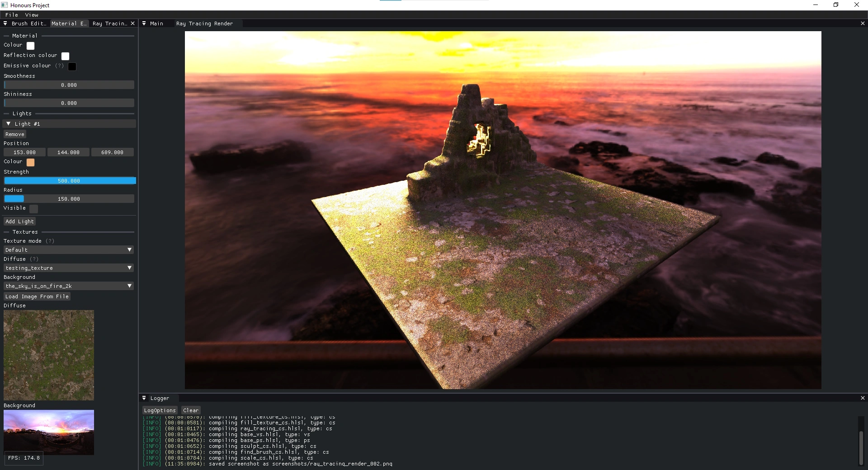
Task: Switch to the Ray Tracing Render tab
Action: 204,23
